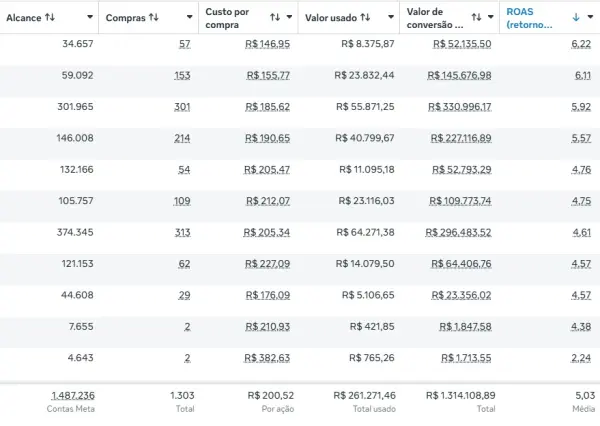
Task: Click conversion value R$ 52.135,50
Action: click(462, 44)
